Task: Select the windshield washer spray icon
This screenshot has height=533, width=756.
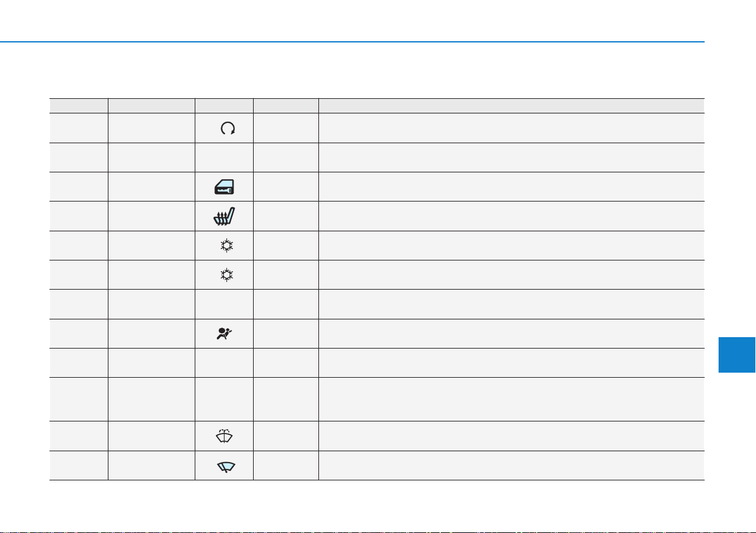Action: click(224, 436)
